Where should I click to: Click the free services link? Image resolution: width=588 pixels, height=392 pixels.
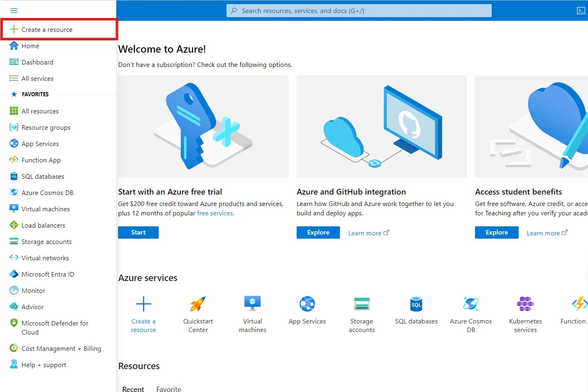click(x=215, y=213)
